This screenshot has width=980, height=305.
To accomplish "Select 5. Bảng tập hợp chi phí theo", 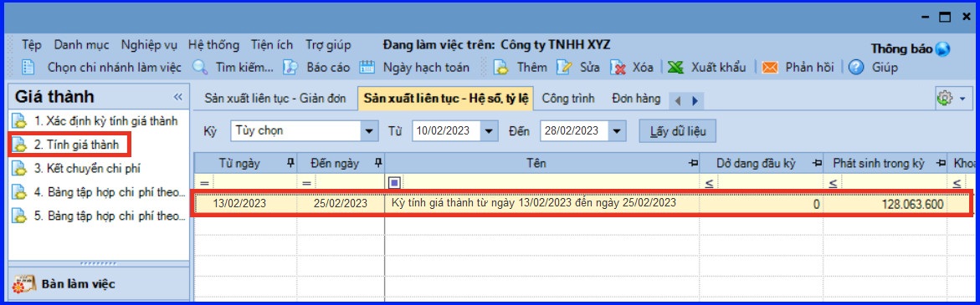I will click(110, 216).
